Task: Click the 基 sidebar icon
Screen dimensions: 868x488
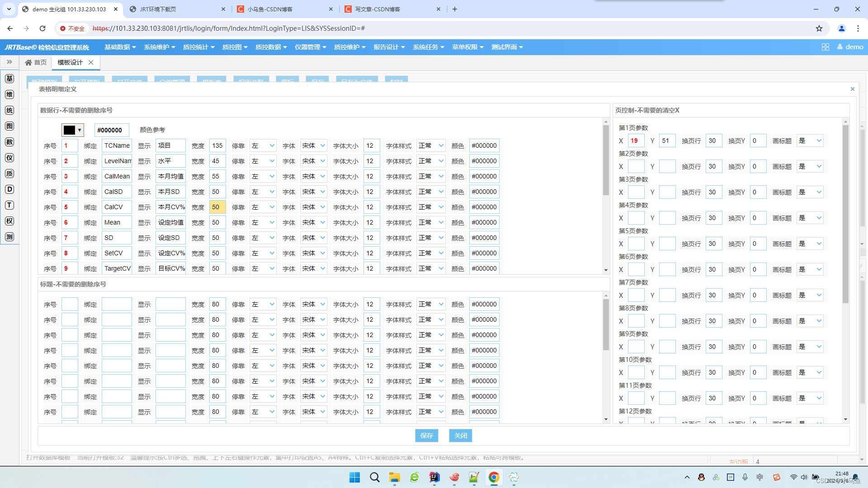Action: coord(9,79)
